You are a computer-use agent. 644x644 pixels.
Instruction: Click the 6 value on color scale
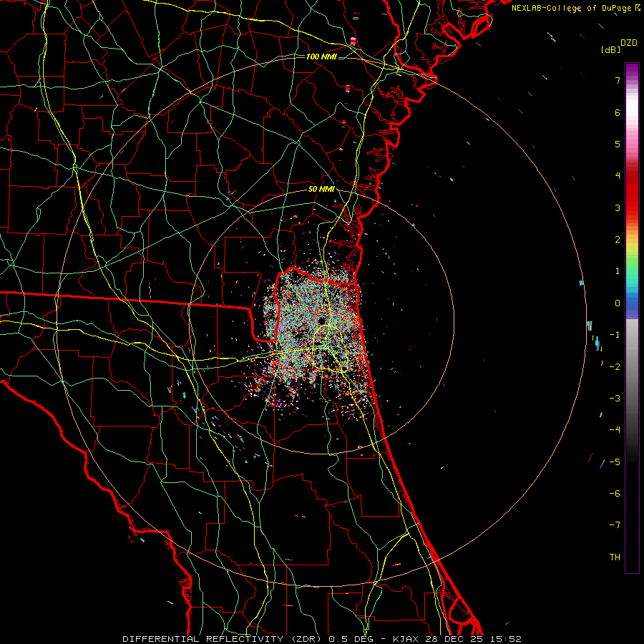pyautogui.click(x=618, y=112)
